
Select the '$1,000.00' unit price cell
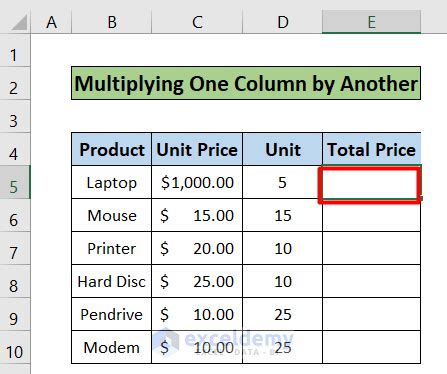pos(197,182)
